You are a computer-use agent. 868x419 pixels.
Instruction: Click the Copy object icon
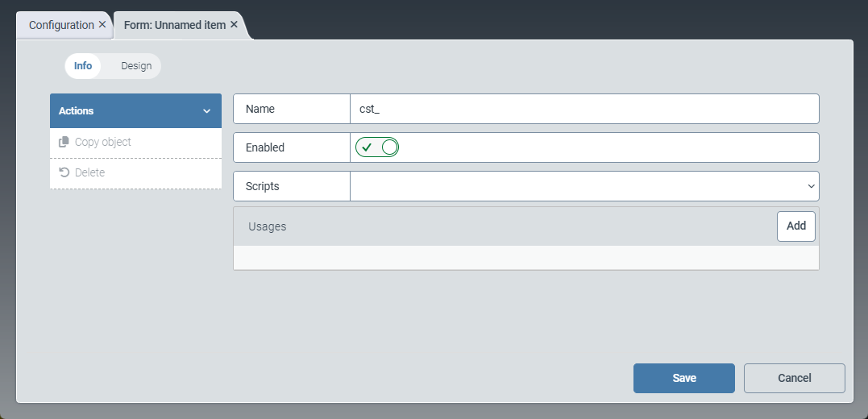[x=64, y=142]
